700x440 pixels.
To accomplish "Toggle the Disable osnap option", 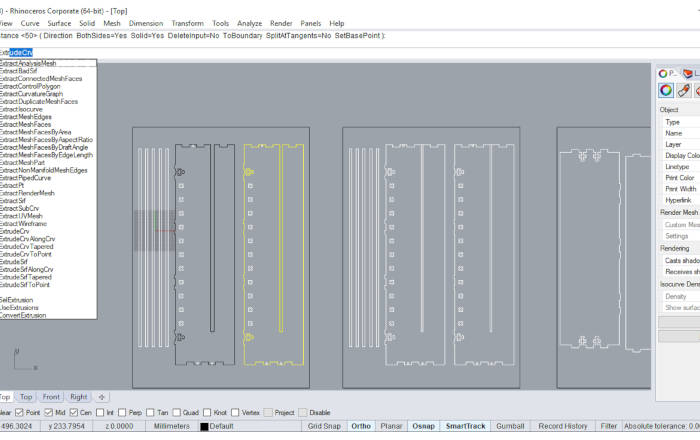I will click(303, 412).
